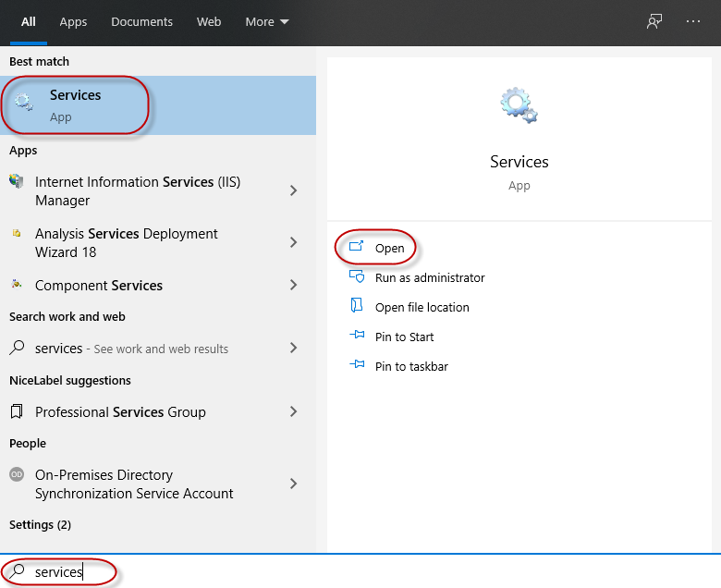Image resolution: width=721 pixels, height=588 pixels.
Task: Click the Pin to taskbar pin icon
Action: pyautogui.click(x=357, y=365)
